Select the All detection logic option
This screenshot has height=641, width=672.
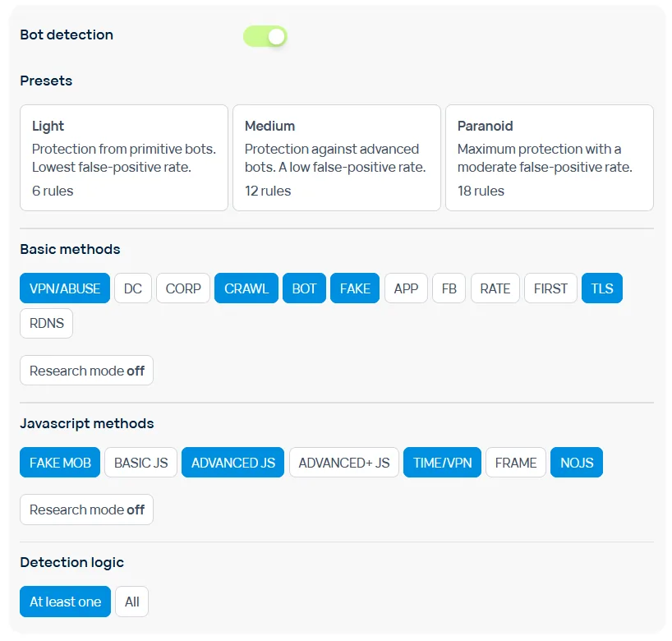click(132, 602)
